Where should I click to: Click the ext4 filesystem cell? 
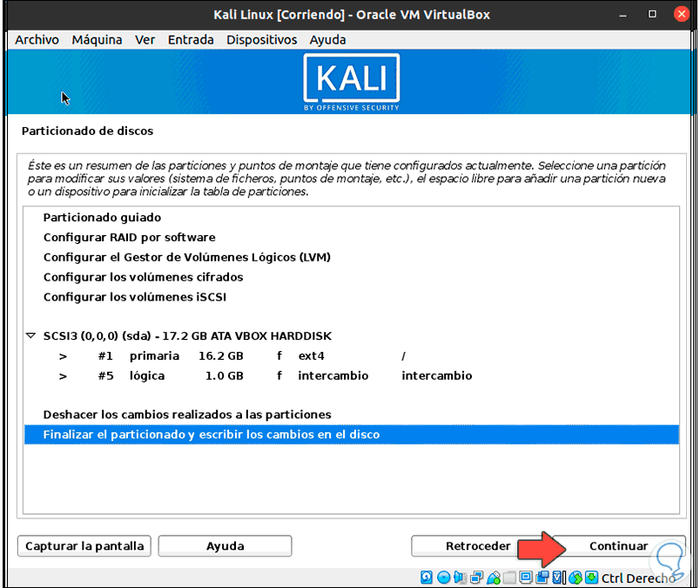(311, 356)
